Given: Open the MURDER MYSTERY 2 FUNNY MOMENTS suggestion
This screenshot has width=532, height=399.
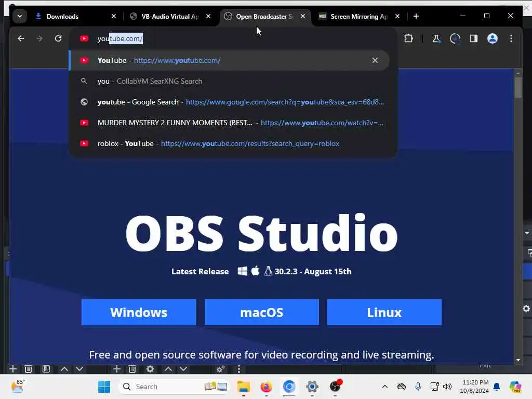Looking at the screenshot, I should 229,123.
